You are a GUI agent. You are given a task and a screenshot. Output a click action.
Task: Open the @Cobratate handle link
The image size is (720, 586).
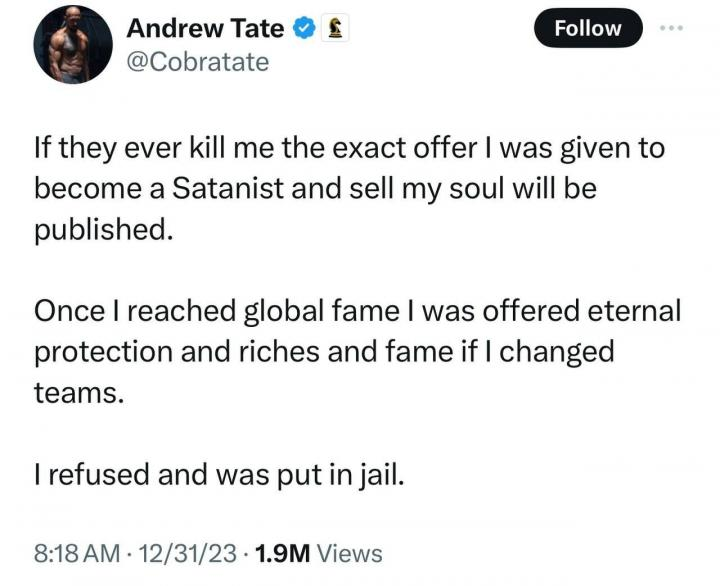[x=197, y=62]
